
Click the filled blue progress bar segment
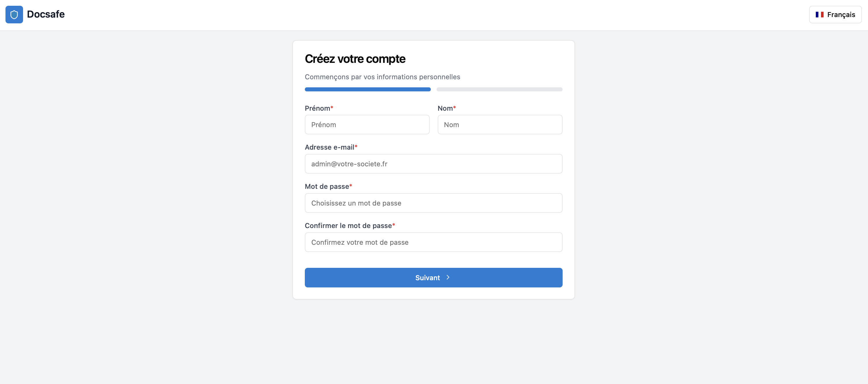pyautogui.click(x=367, y=89)
